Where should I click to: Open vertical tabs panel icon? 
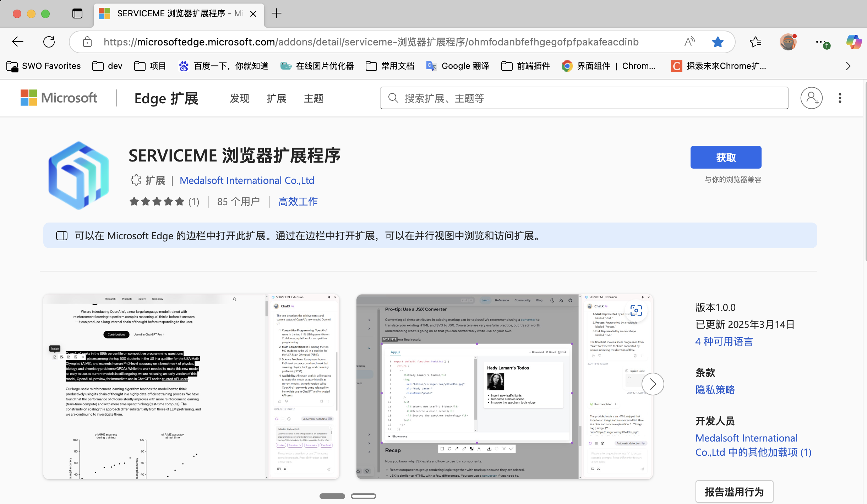[77, 14]
